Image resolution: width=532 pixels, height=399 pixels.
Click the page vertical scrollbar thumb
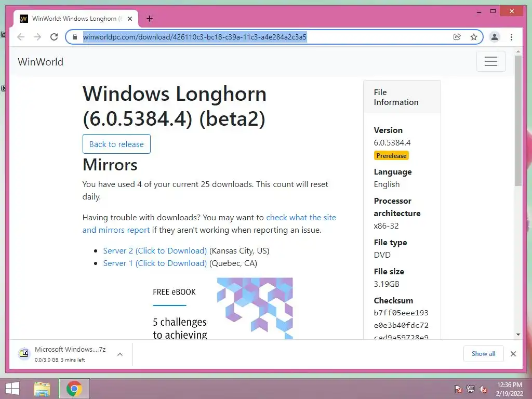pyautogui.click(x=518, y=121)
